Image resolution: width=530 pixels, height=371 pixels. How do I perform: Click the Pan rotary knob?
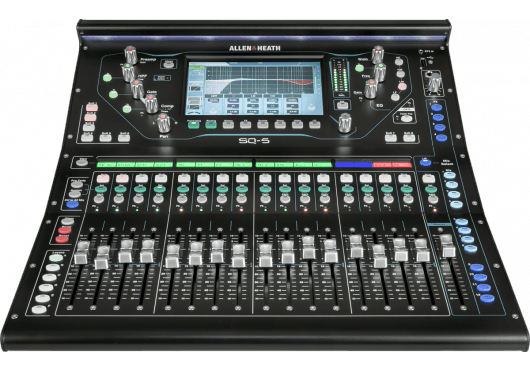coord(164,123)
